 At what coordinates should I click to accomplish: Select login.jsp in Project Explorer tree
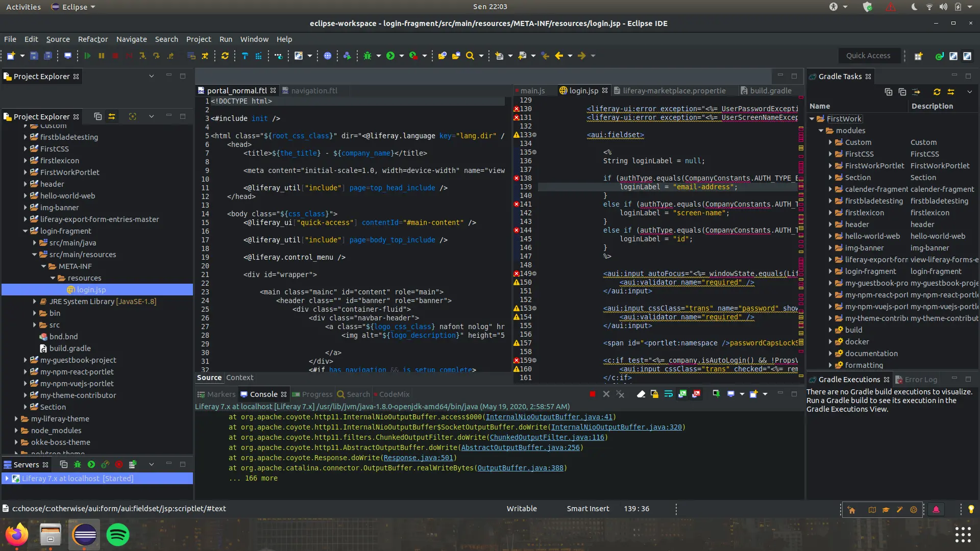[91, 290]
